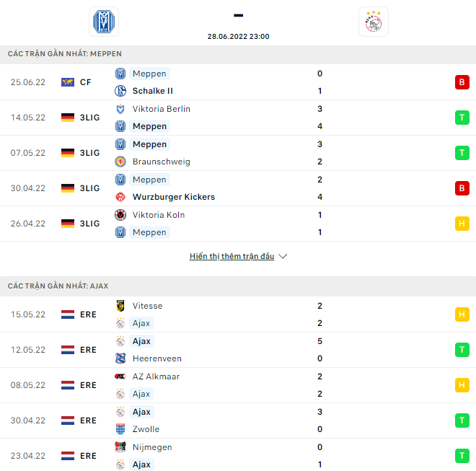Click the yellow H badge for Vitesse match
Image resolution: width=476 pixels, height=471 pixels.
pos(461,314)
